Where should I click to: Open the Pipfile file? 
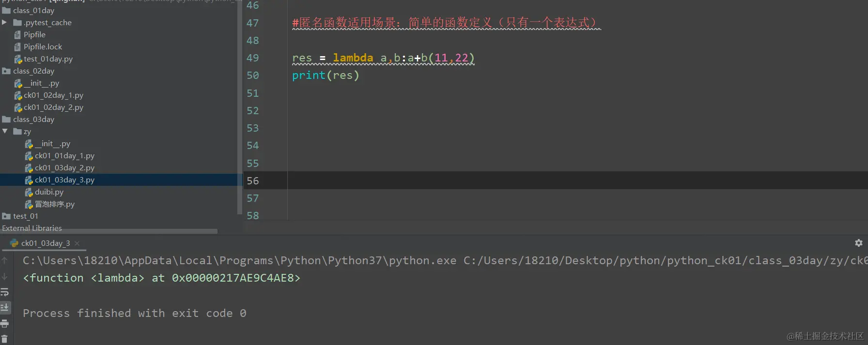30,34
